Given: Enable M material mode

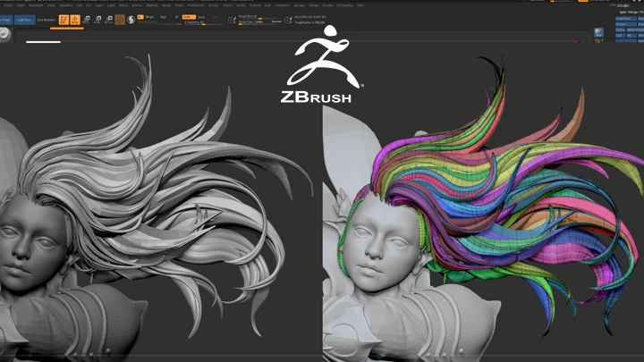Looking at the screenshot, I should (x=176, y=17).
